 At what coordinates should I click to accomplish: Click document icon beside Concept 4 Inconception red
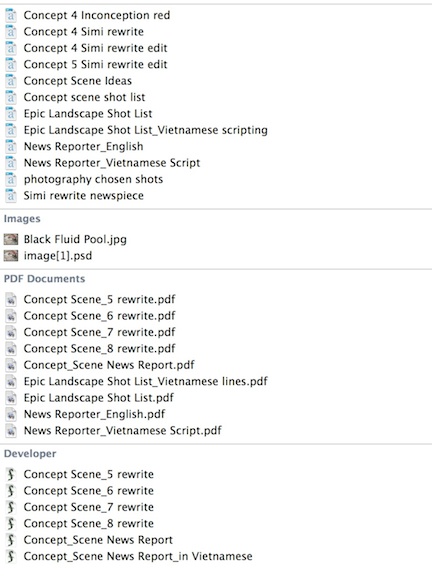pos(11,15)
